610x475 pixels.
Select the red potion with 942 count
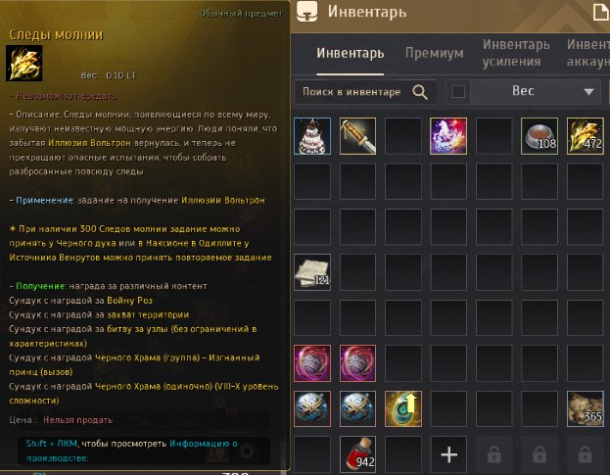(358, 454)
